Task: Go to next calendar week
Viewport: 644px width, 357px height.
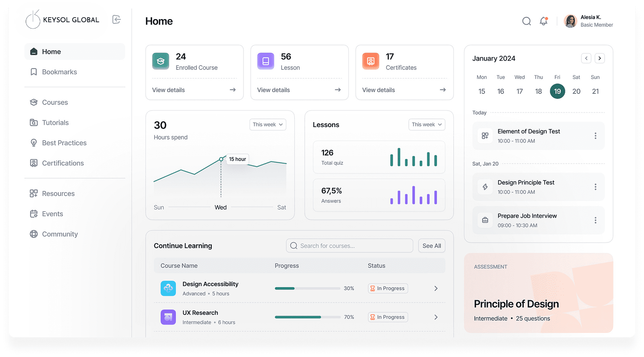Action: tap(600, 58)
